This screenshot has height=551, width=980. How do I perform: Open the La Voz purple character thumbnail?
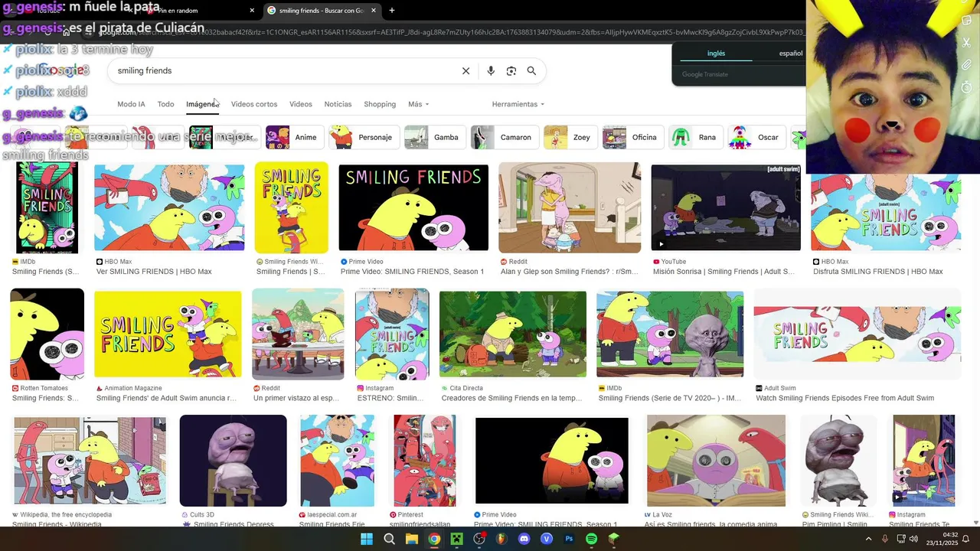click(x=716, y=461)
